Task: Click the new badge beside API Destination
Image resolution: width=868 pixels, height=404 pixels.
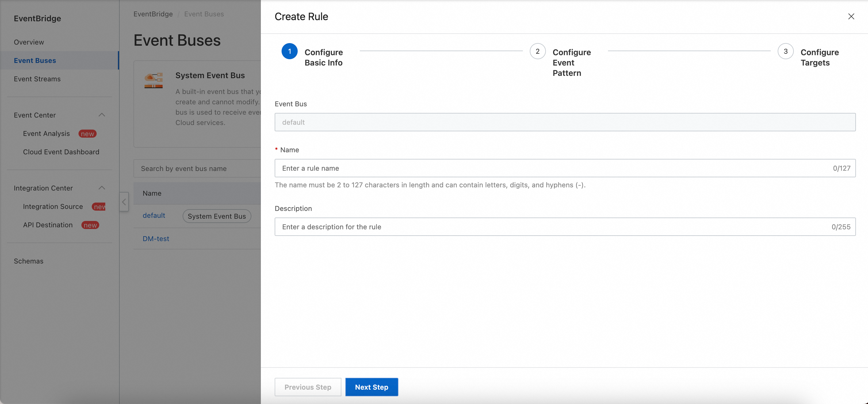Action: [x=90, y=225]
